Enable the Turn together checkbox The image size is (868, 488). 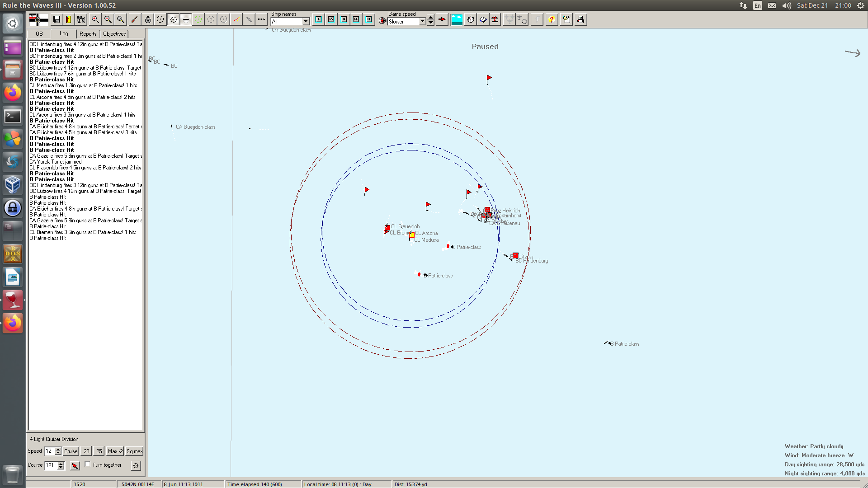pyautogui.click(x=88, y=465)
